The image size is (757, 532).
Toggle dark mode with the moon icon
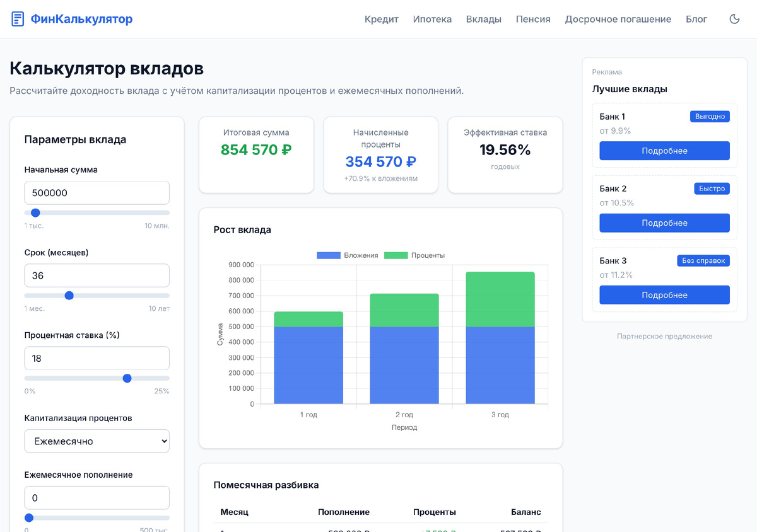coord(734,19)
